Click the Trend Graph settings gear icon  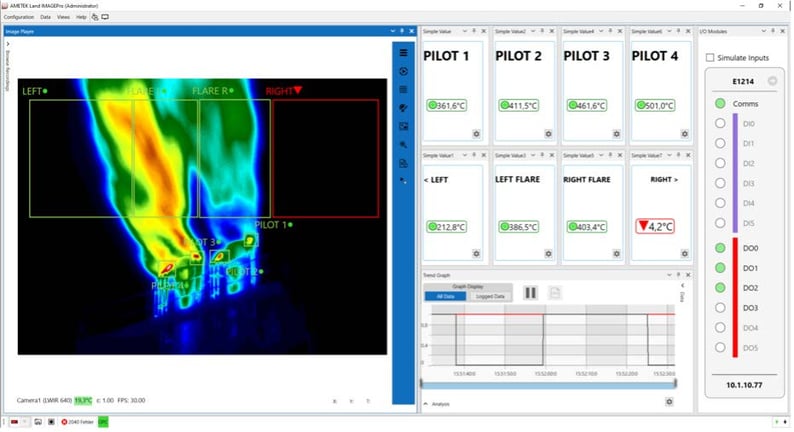point(669,402)
